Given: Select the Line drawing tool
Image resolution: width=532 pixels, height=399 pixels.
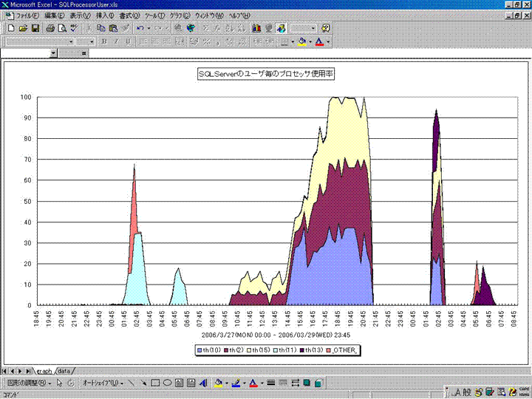Looking at the screenshot, I should pos(132,383).
